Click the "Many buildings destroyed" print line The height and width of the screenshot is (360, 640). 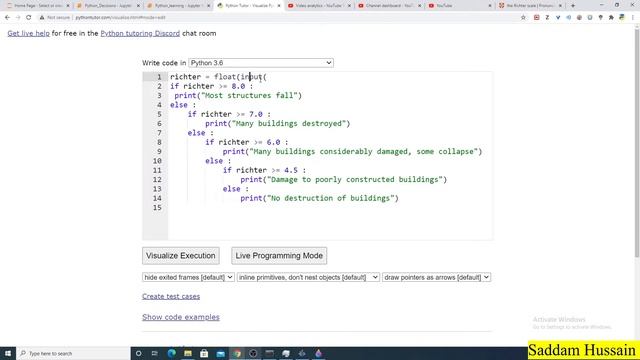point(278,124)
